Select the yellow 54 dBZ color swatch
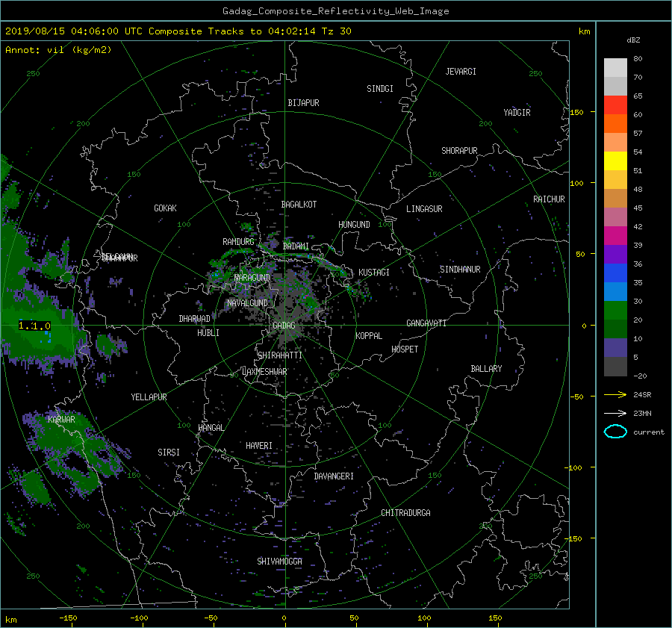Viewport: 672px width, 628px height. click(x=615, y=161)
